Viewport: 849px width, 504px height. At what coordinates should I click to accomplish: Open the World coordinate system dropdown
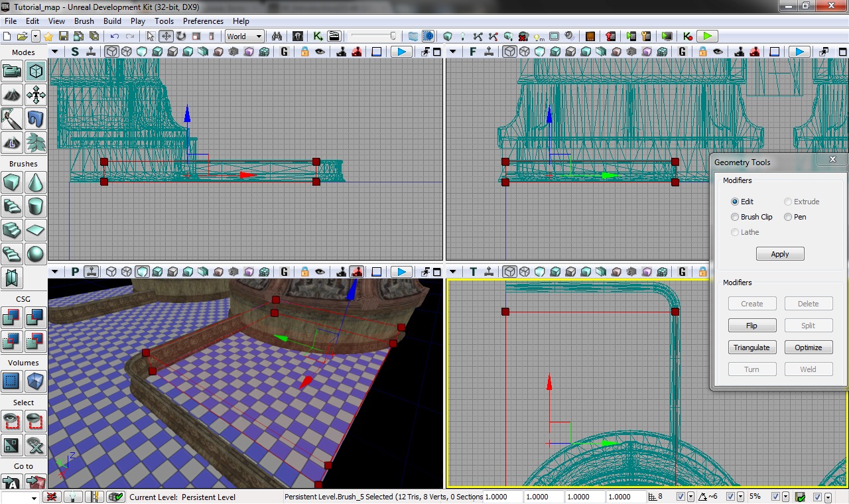click(244, 36)
